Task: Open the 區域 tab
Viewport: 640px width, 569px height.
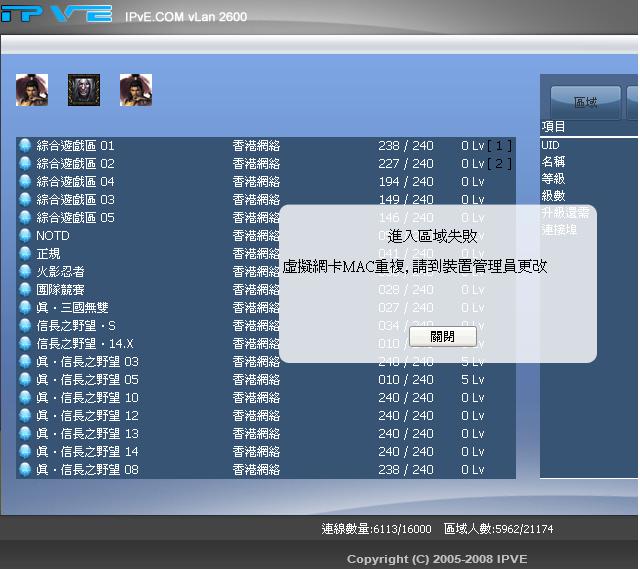Action: coord(585,102)
